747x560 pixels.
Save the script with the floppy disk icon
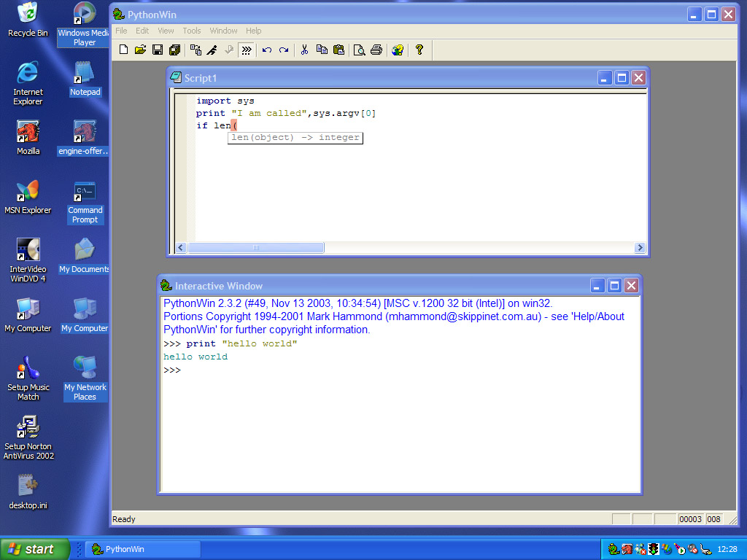tap(158, 50)
